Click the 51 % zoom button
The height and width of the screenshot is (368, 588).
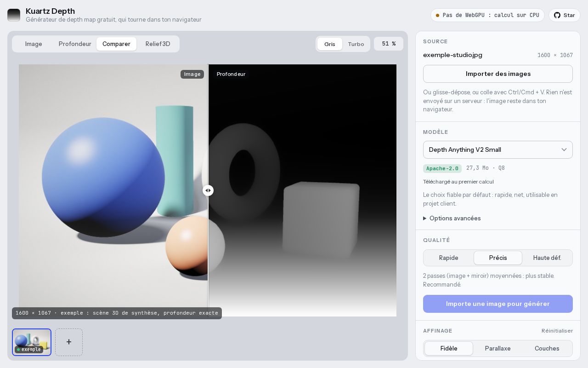(389, 44)
